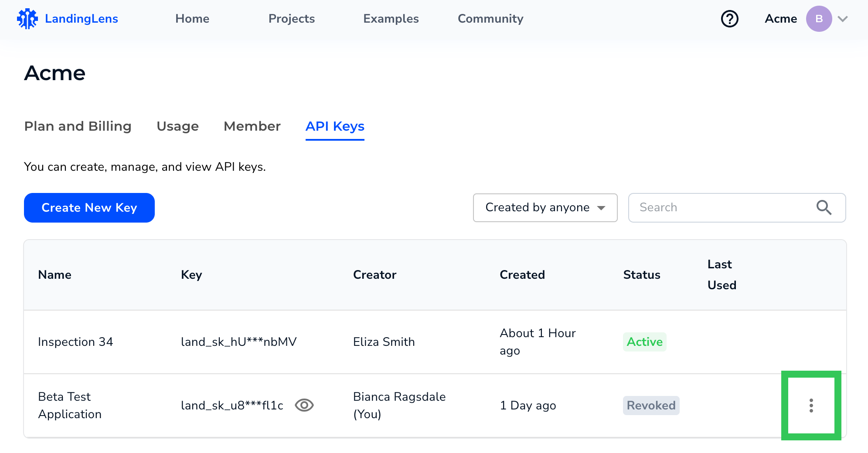Click the user avatar B icon

pyautogui.click(x=818, y=19)
